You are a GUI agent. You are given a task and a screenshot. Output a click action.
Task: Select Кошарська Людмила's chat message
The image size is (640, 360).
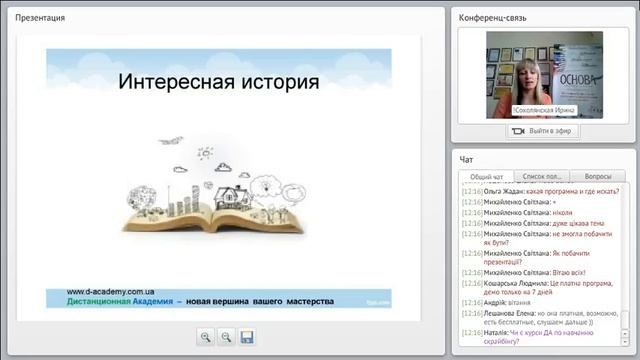(538, 288)
